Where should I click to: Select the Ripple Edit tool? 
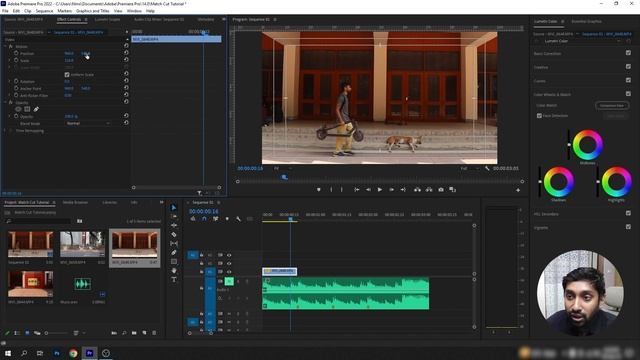tap(174, 225)
